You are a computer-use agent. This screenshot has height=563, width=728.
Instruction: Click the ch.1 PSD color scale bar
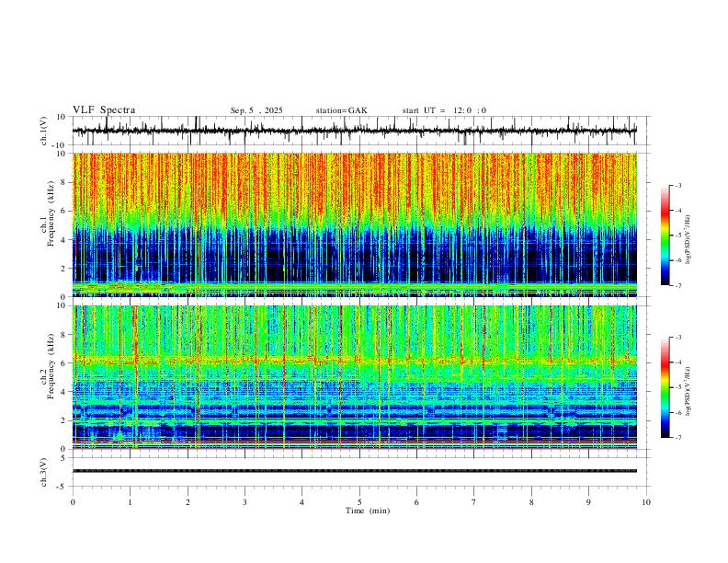(665, 236)
